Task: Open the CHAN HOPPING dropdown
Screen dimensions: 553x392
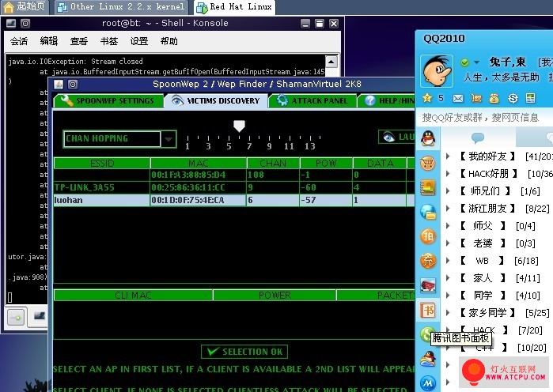Action: pos(169,139)
